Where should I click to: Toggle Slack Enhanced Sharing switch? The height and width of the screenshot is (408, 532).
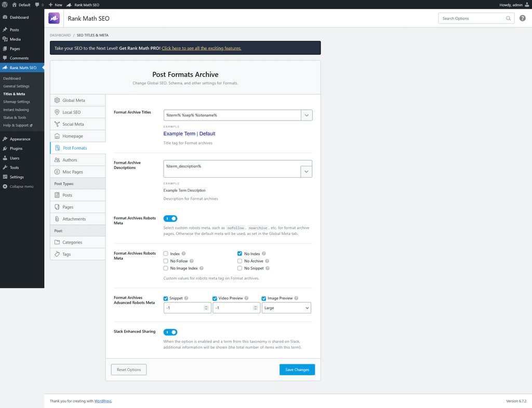[170, 332]
